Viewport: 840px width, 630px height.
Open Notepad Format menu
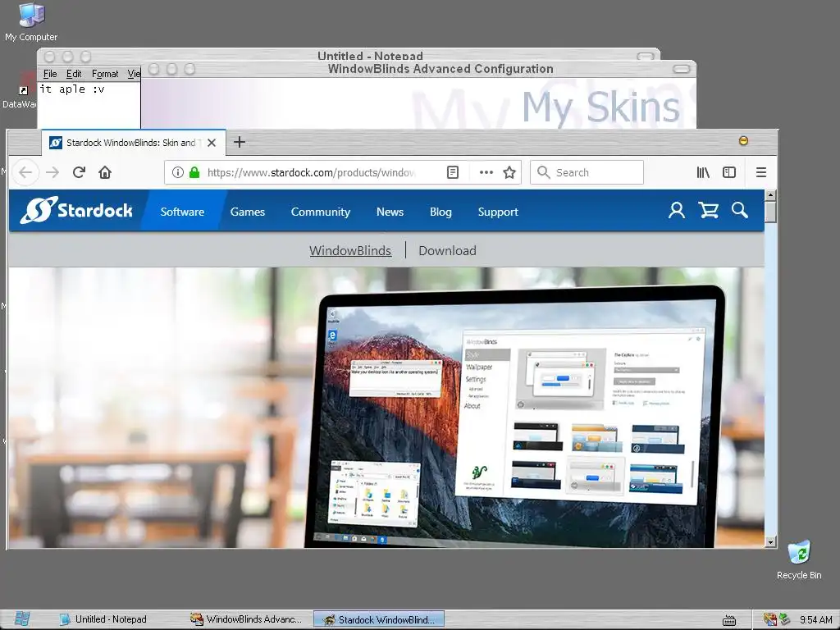[x=104, y=74]
